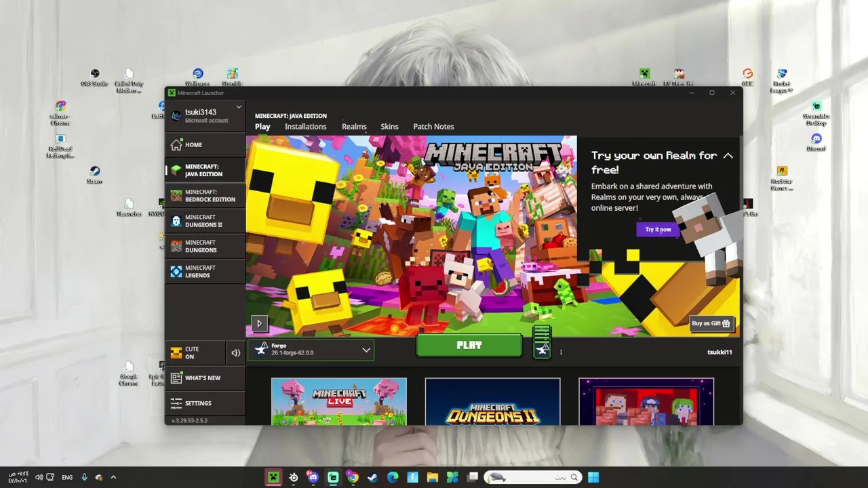
Task: Click Try it now Realm button
Action: pyautogui.click(x=658, y=229)
